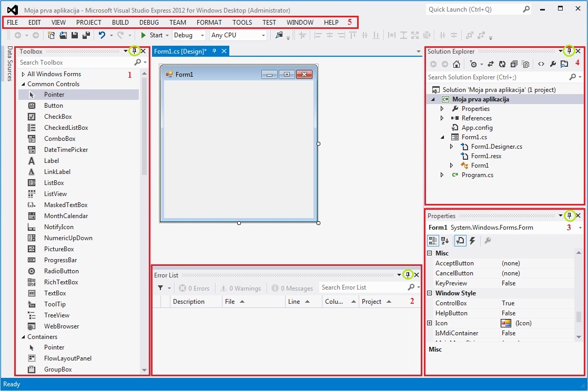Click the View Code angle-brackets icon
The width and height of the screenshot is (588, 391).
point(541,64)
